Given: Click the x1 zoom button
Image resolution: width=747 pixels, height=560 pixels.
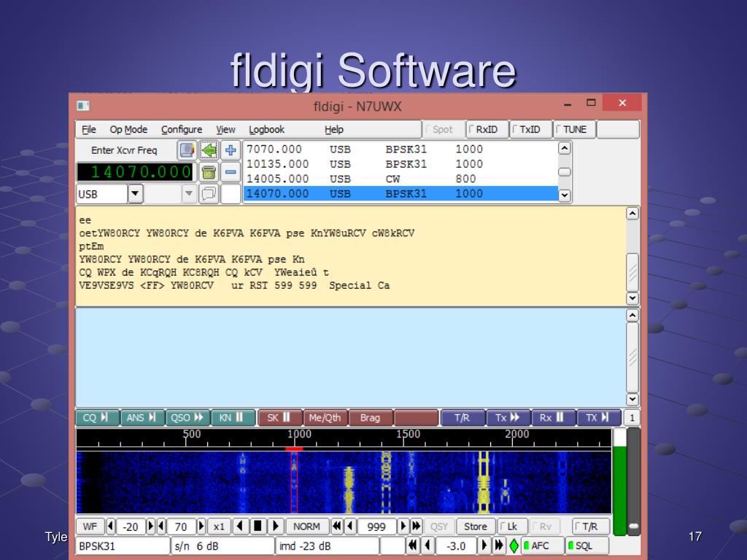Looking at the screenshot, I should 219,526.
